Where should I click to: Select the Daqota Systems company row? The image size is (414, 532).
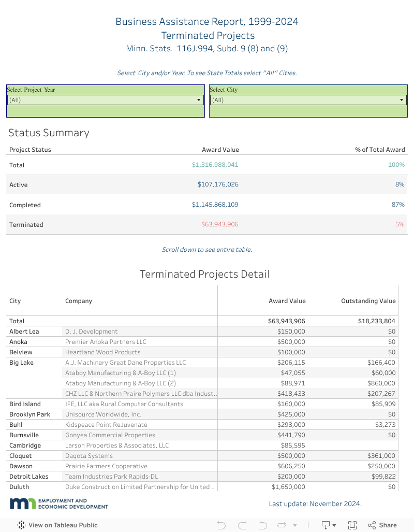[88, 456]
